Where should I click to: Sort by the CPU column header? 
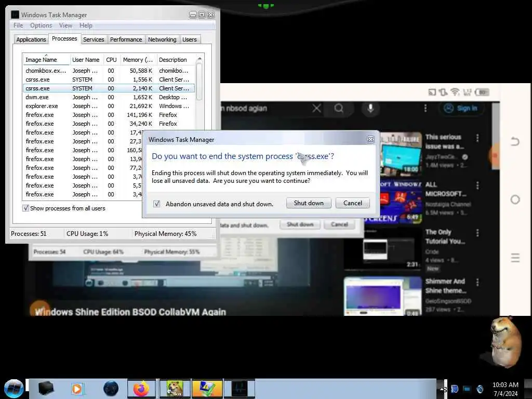click(x=111, y=59)
